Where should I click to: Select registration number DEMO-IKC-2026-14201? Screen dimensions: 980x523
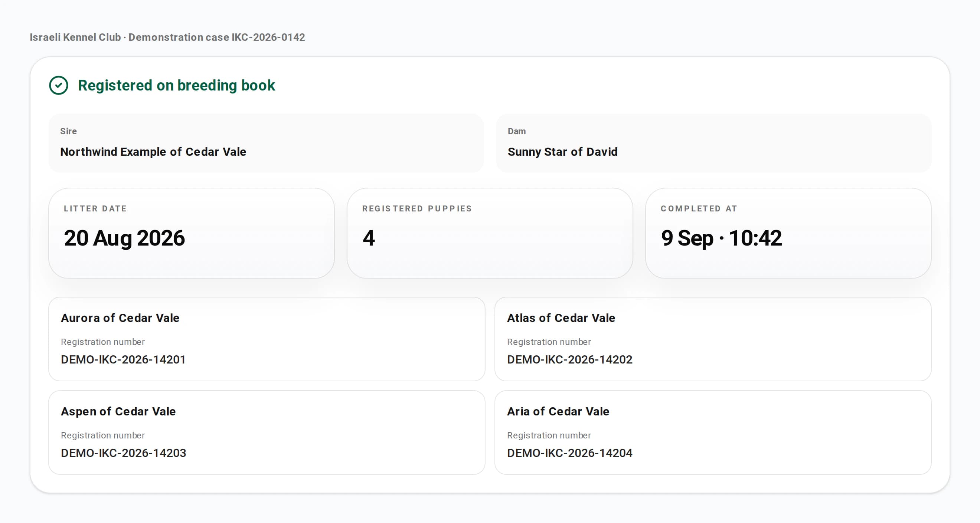pyautogui.click(x=123, y=359)
